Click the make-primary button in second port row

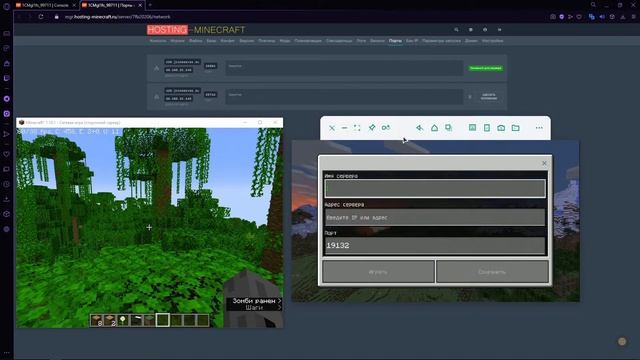489,96
